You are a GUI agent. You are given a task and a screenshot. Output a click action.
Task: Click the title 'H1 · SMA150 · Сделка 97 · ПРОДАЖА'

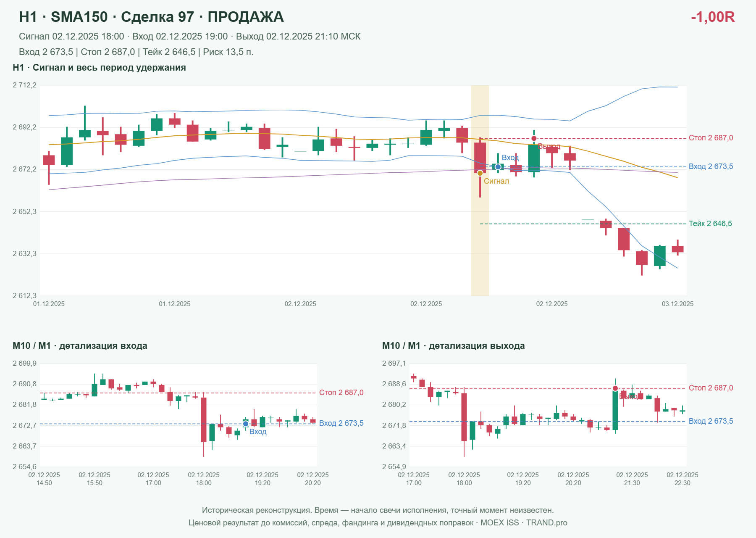click(x=151, y=17)
